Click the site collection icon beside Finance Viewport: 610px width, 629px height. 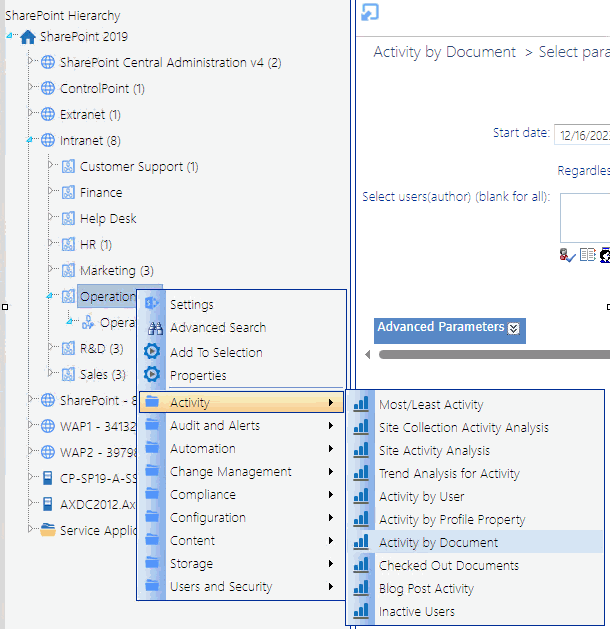point(68,192)
